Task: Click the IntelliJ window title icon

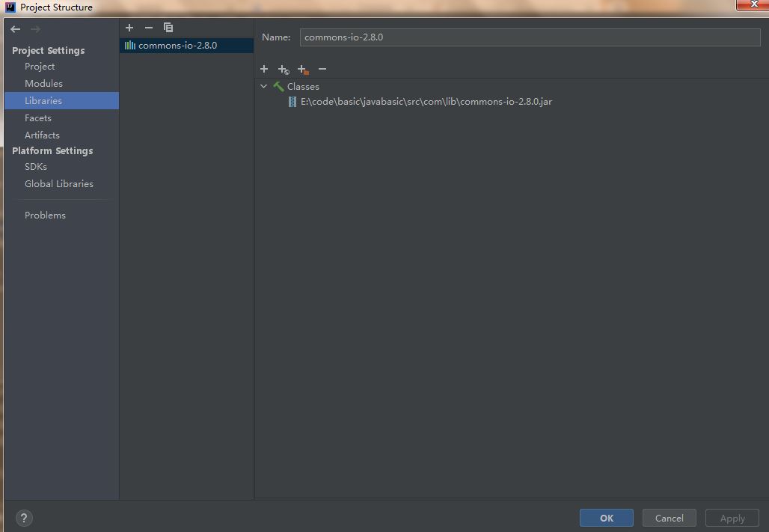Action: (x=10, y=7)
